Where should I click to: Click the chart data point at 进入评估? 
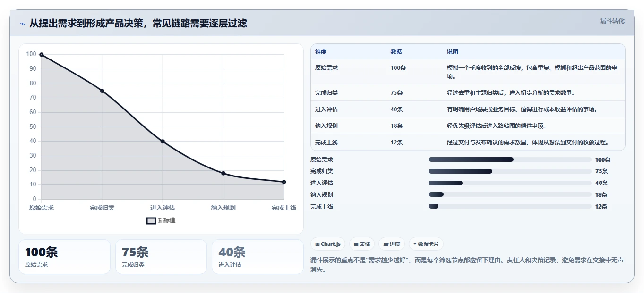[x=163, y=142]
